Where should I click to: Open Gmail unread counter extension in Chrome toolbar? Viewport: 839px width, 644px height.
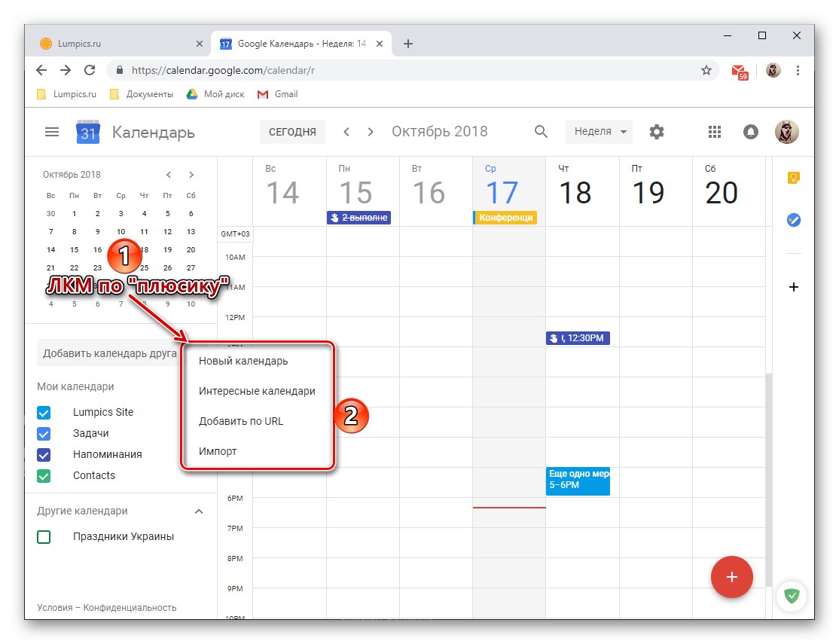click(x=739, y=70)
